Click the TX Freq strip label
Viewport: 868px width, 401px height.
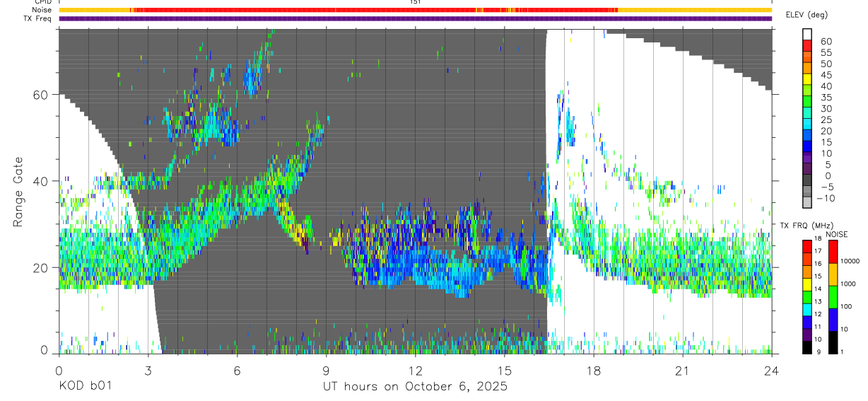(39, 18)
